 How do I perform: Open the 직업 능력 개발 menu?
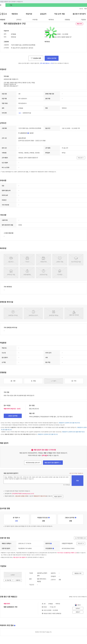(59, 14)
